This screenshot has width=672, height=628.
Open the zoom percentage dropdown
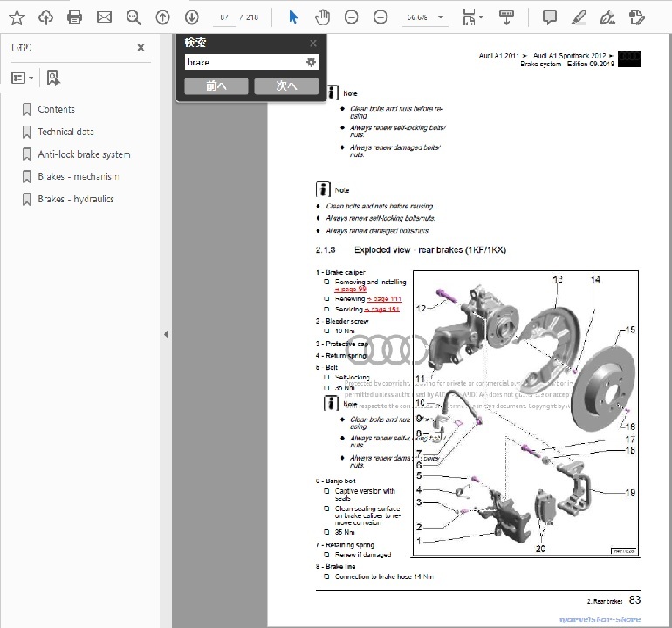pyautogui.click(x=441, y=17)
